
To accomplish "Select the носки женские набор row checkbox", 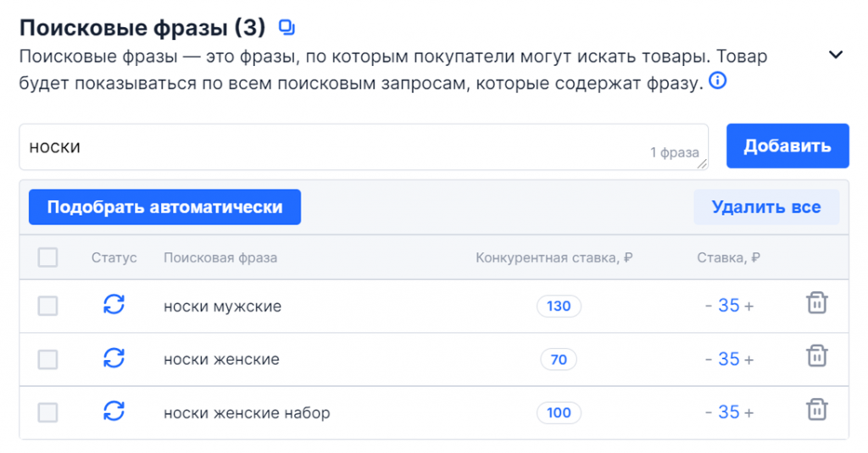I will [48, 413].
